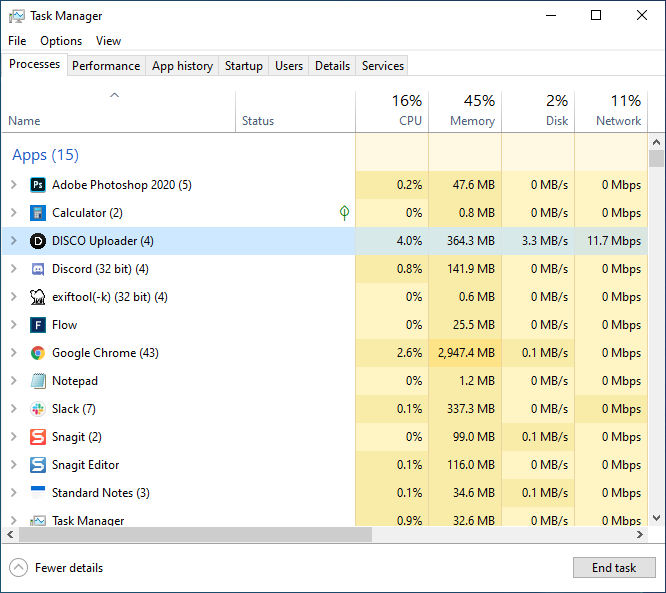
Task: Click the 11.7 Mbps network value
Action: point(614,241)
